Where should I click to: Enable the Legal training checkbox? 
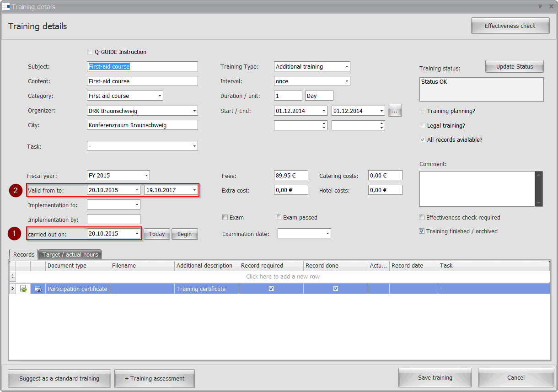pyautogui.click(x=423, y=126)
